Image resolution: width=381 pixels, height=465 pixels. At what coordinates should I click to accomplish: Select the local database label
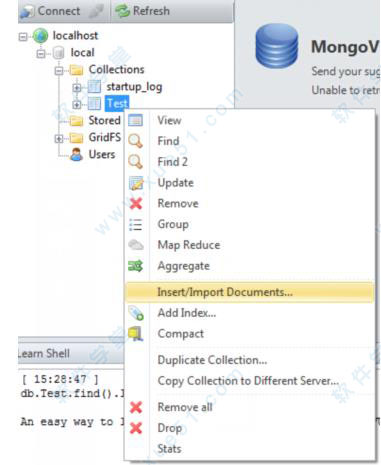pyautogui.click(x=82, y=53)
